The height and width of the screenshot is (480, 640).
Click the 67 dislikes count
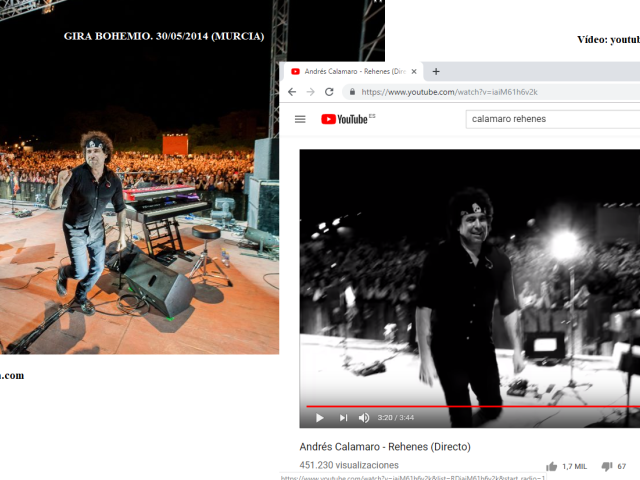[622, 466]
